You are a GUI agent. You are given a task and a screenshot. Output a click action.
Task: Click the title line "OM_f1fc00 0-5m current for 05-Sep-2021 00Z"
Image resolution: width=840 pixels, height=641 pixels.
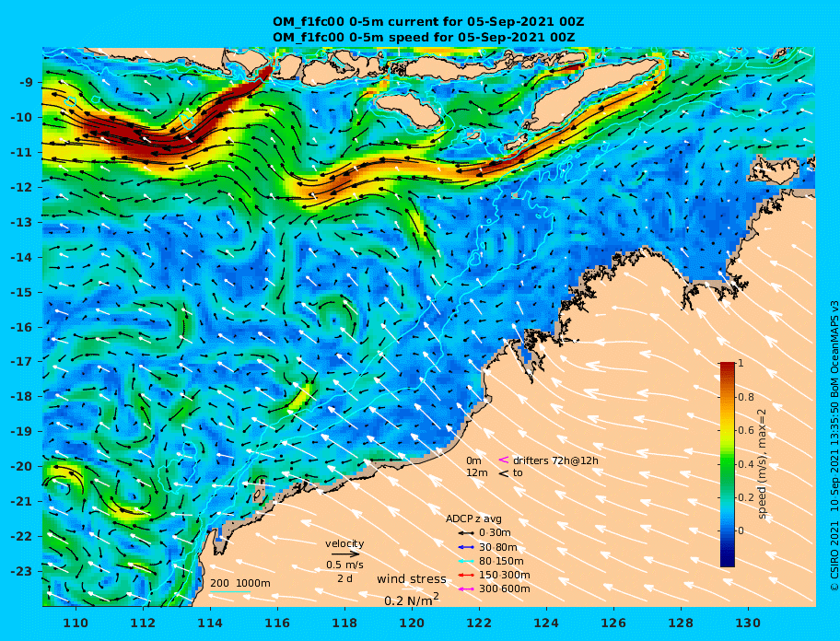(x=428, y=22)
